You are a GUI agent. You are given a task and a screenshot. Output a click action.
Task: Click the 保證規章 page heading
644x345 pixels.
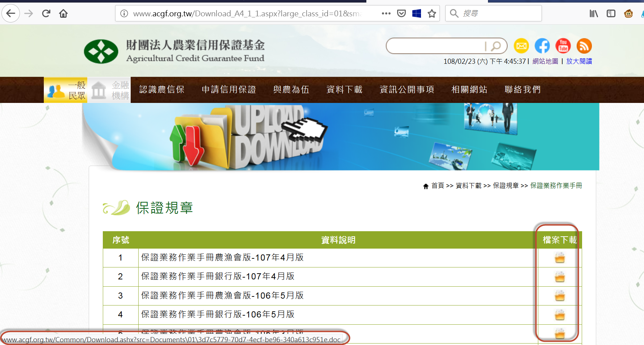(x=164, y=208)
